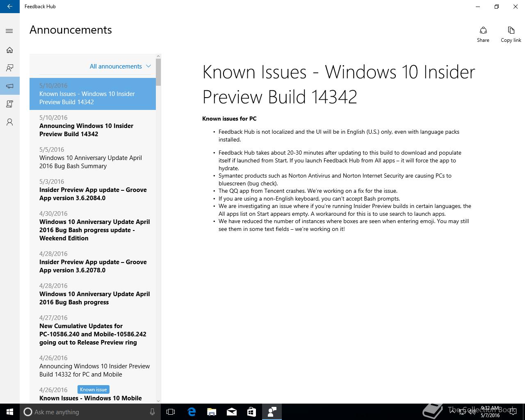Open Bug Bash progress update Weekend Edition
The image size is (525, 420).
[93, 226]
